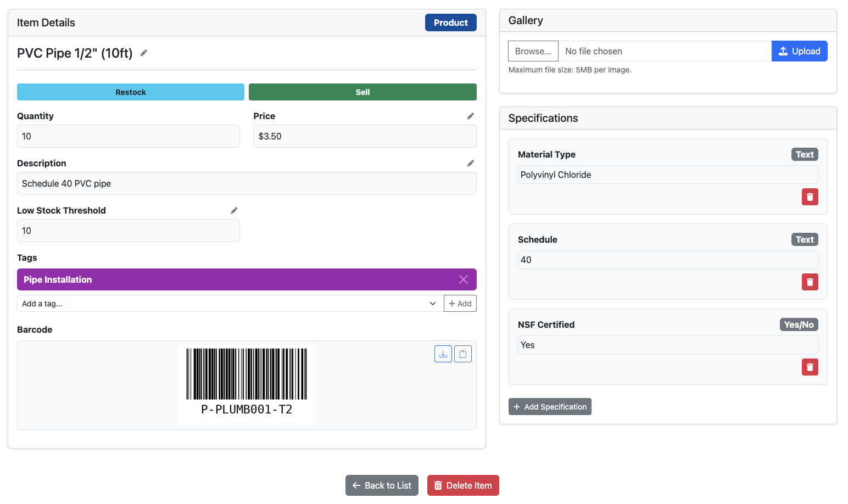Click inside the Quantity field

click(x=128, y=136)
